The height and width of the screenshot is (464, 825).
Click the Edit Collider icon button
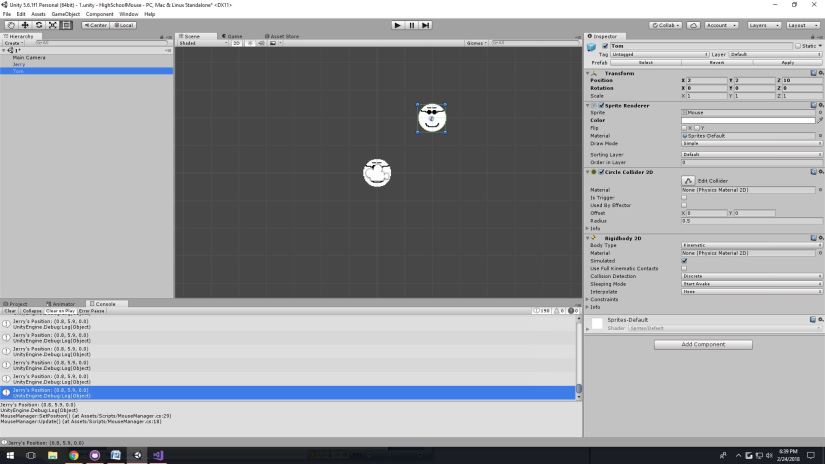click(x=688, y=180)
